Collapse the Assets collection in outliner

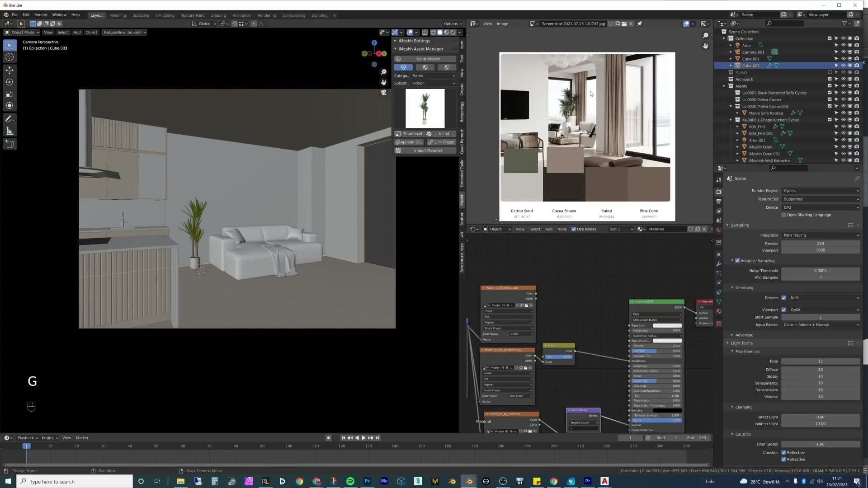[x=724, y=86]
